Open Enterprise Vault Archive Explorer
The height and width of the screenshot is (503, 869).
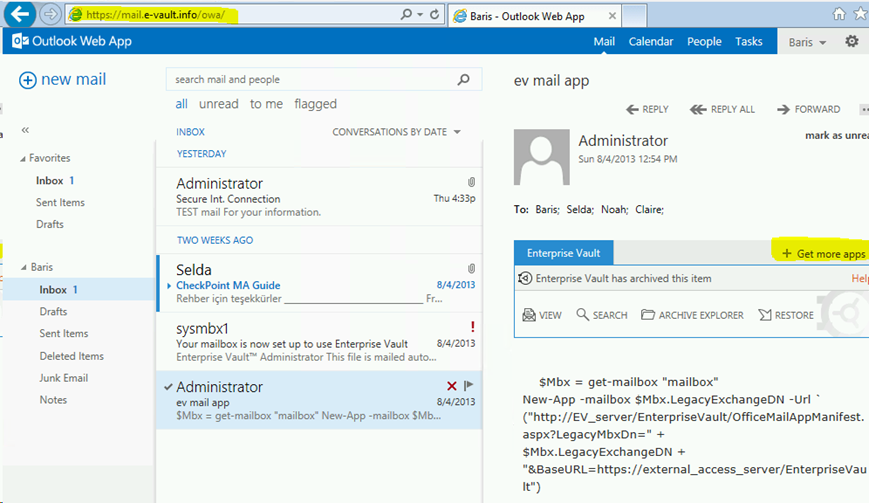click(692, 315)
